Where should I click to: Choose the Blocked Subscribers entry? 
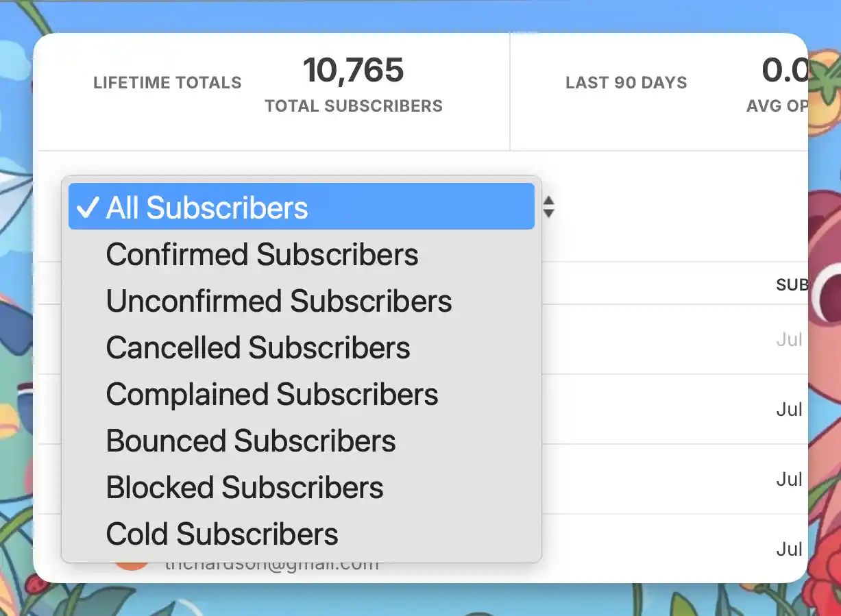pos(245,488)
